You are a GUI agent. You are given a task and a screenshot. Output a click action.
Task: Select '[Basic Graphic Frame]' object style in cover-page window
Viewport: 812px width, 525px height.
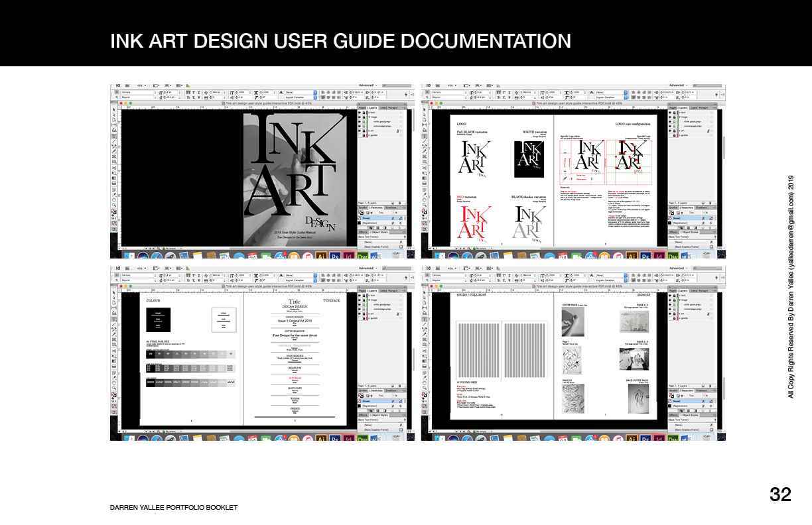pyautogui.click(x=382, y=247)
